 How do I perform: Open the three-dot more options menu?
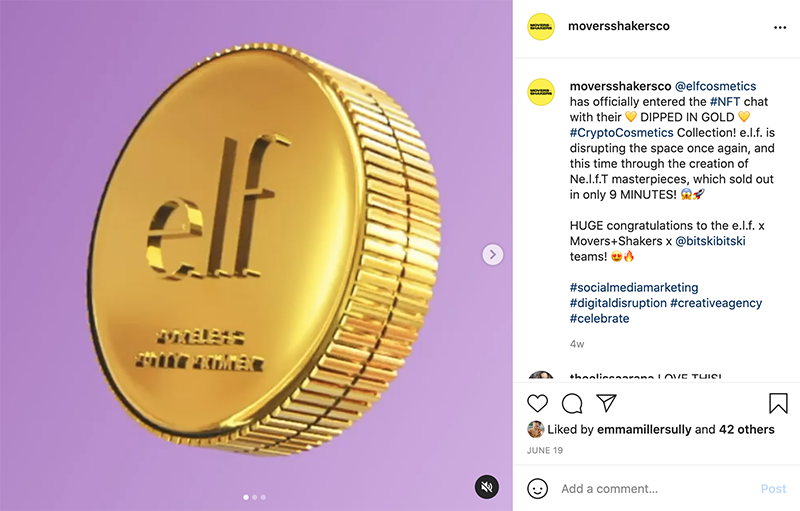pyautogui.click(x=780, y=27)
